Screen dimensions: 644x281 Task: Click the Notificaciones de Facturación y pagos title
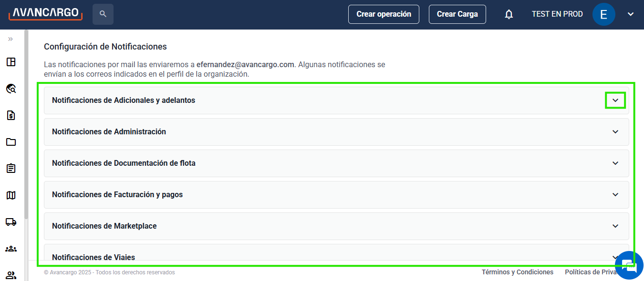pos(117,195)
